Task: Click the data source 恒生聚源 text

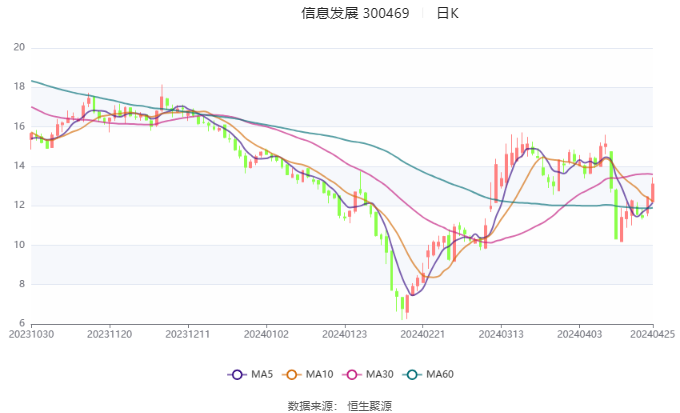Action: pyautogui.click(x=369, y=406)
